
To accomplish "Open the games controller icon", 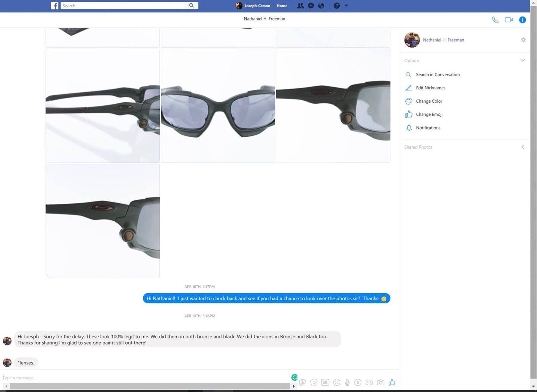I will [369, 382].
